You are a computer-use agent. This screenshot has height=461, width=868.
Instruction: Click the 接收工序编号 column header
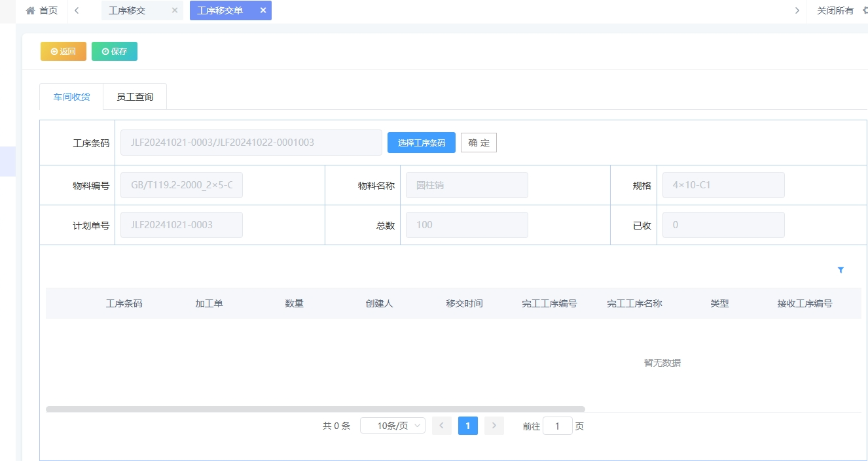coord(805,303)
